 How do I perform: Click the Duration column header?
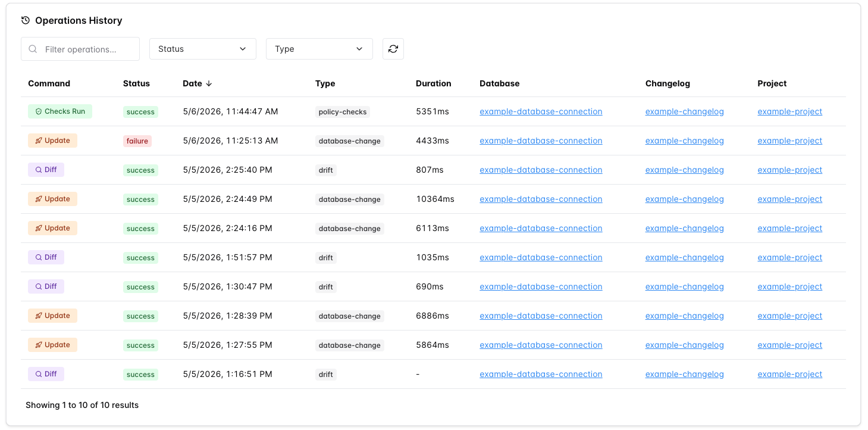click(x=433, y=83)
